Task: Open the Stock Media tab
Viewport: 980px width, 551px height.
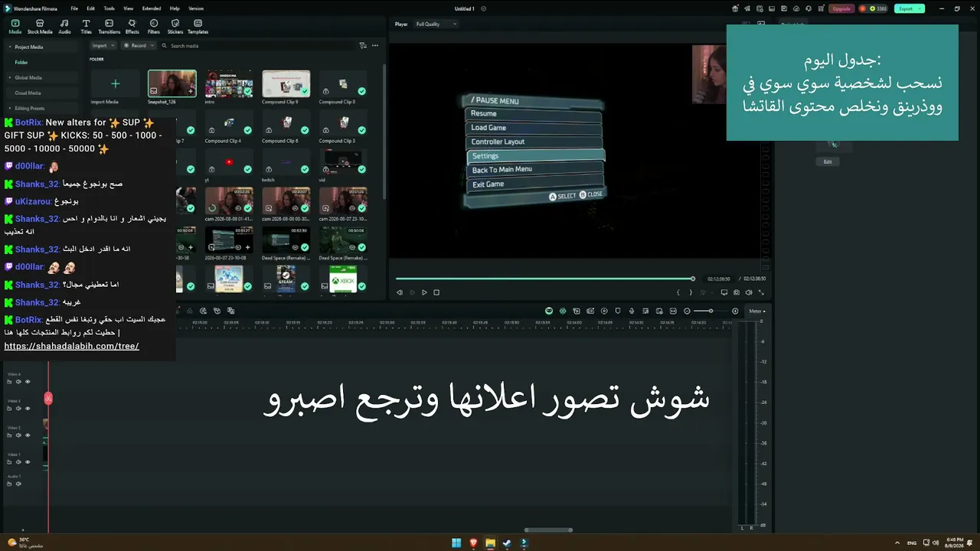Action: click(40, 27)
